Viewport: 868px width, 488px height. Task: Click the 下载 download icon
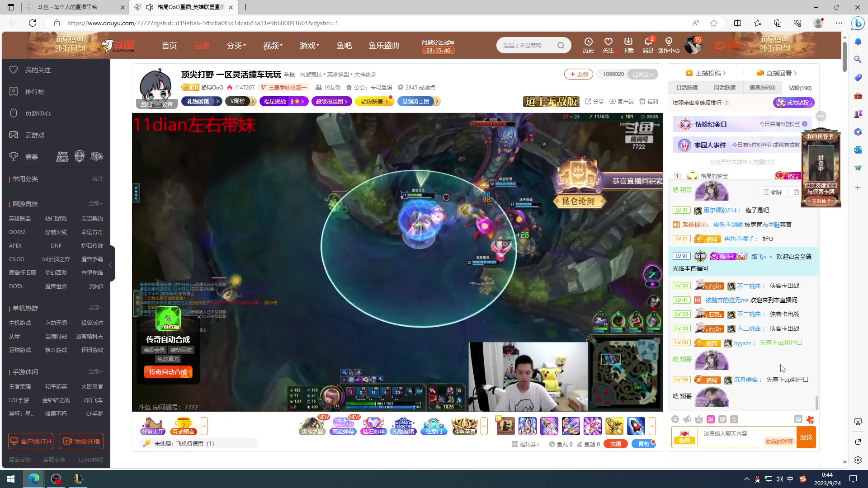[628, 45]
